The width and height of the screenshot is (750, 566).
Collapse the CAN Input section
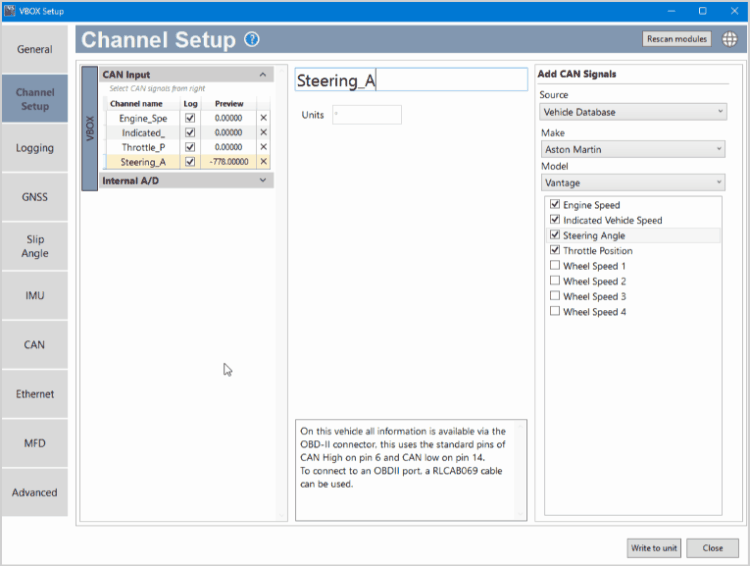click(x=263, y=75)
